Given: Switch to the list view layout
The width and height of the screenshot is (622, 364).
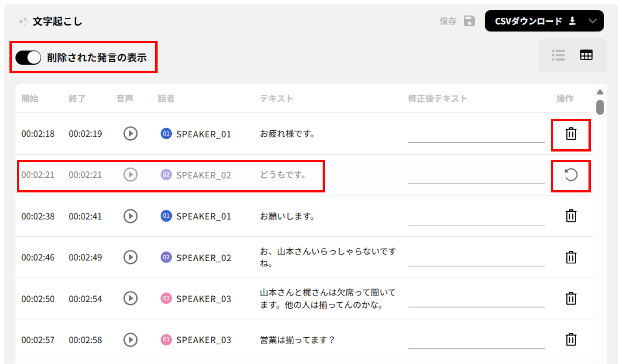Looking at the screenshot, I should click(558, 55).
